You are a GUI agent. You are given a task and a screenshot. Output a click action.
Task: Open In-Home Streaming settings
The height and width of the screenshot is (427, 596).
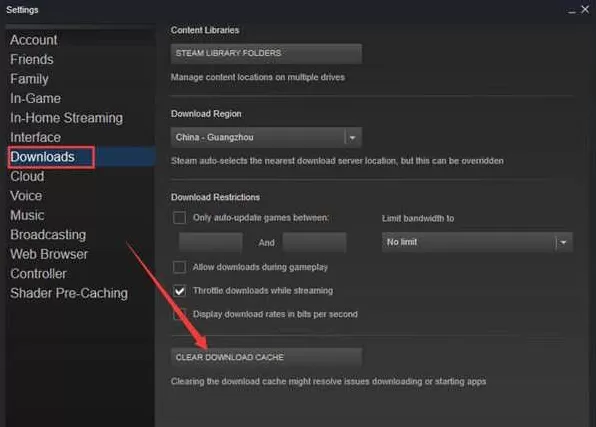click(x=67, y=118)
